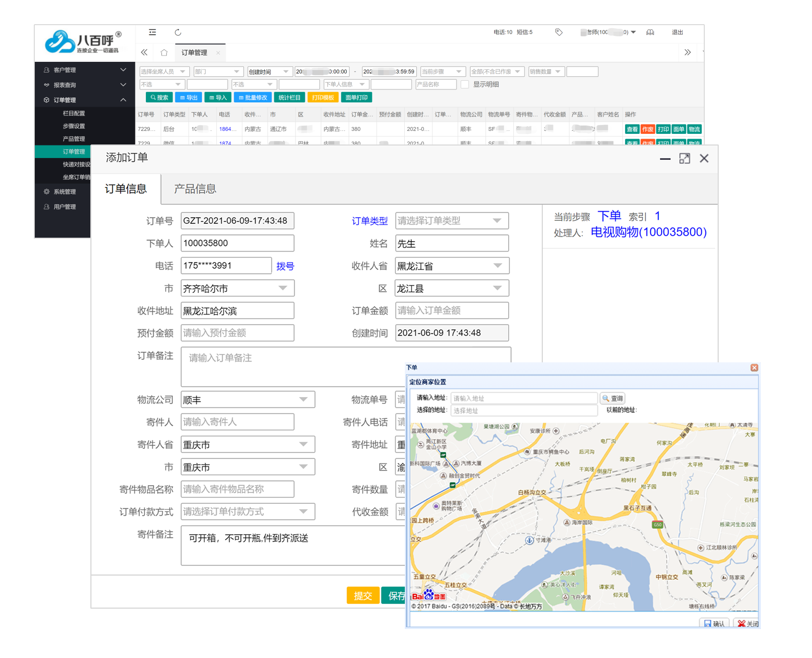The width and height of the screenshot is (812, 658).
Task: Click the 拨号 link beside phone
Action: (285, 266)
